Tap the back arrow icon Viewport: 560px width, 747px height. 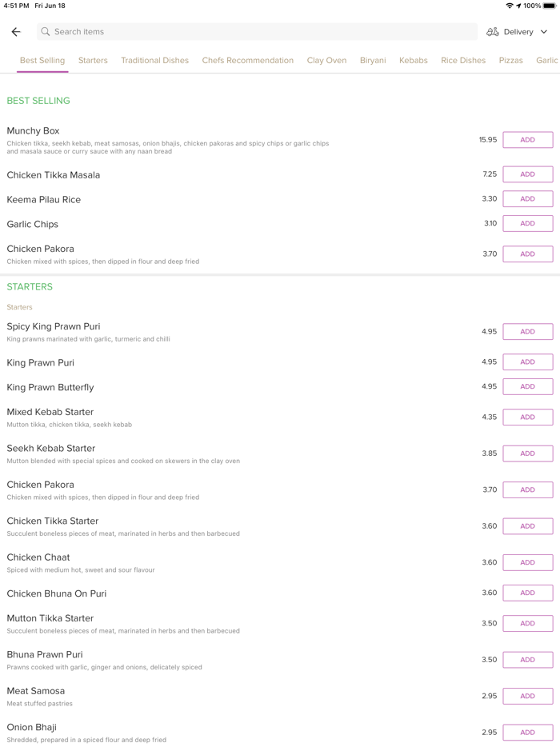click(x=16, y=32)
